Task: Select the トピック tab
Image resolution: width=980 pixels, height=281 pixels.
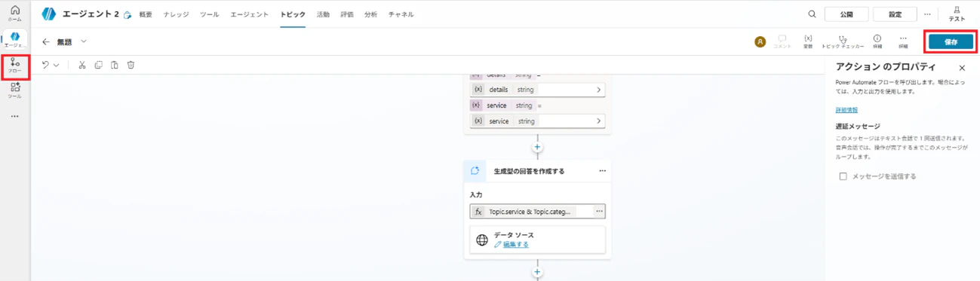Action: (x=293, y=14)
